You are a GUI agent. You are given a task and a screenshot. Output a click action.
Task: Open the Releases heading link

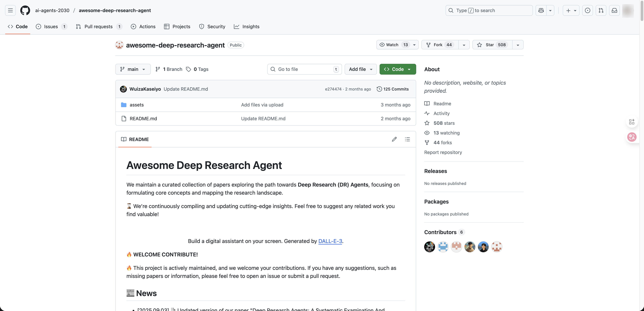[435, 171]
